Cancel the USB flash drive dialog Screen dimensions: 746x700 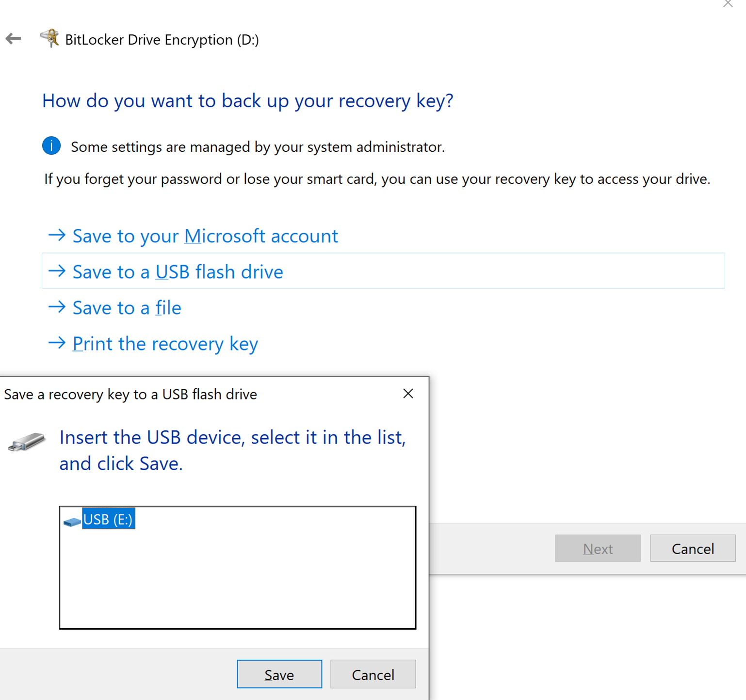coord(373,674)
